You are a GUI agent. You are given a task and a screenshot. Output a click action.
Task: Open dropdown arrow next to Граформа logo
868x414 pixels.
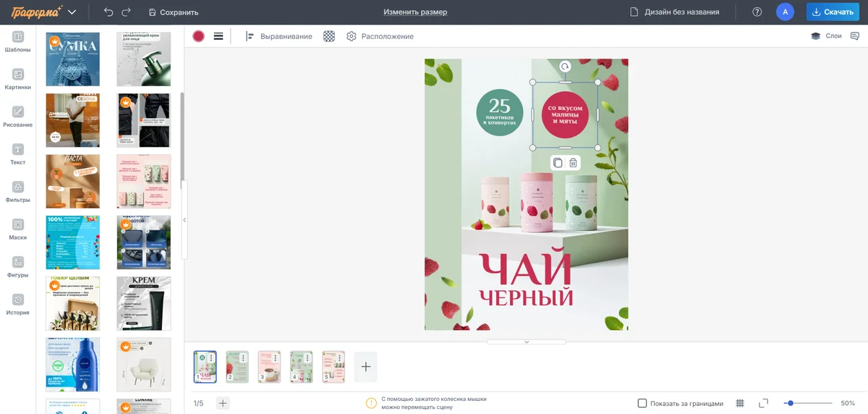(x=72, y=12)
